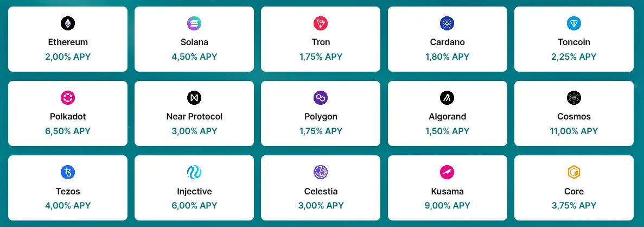The image size is (644, 227).
Task: Click the pink Kusama bird icon
Action: [447, 172]
